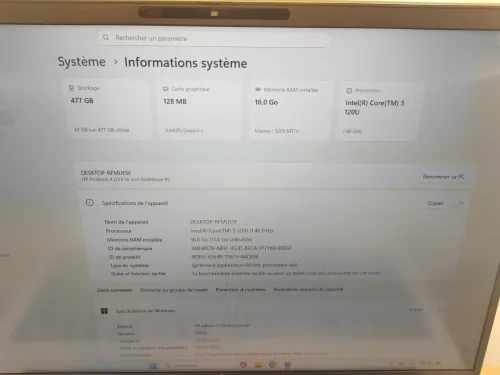The image size is (500, 375).
Task: Click the Mémoire RAM installée icon
Action: coord(258,89)
